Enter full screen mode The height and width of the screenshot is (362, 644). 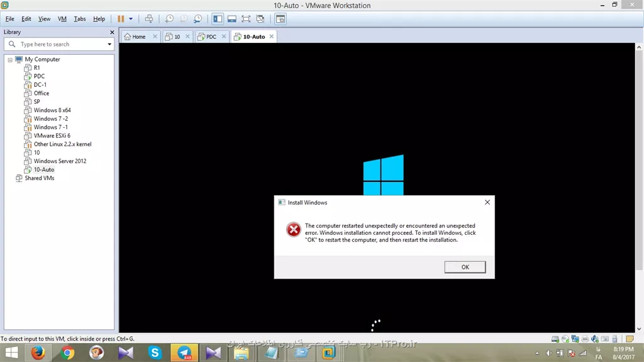coord(246,19)
